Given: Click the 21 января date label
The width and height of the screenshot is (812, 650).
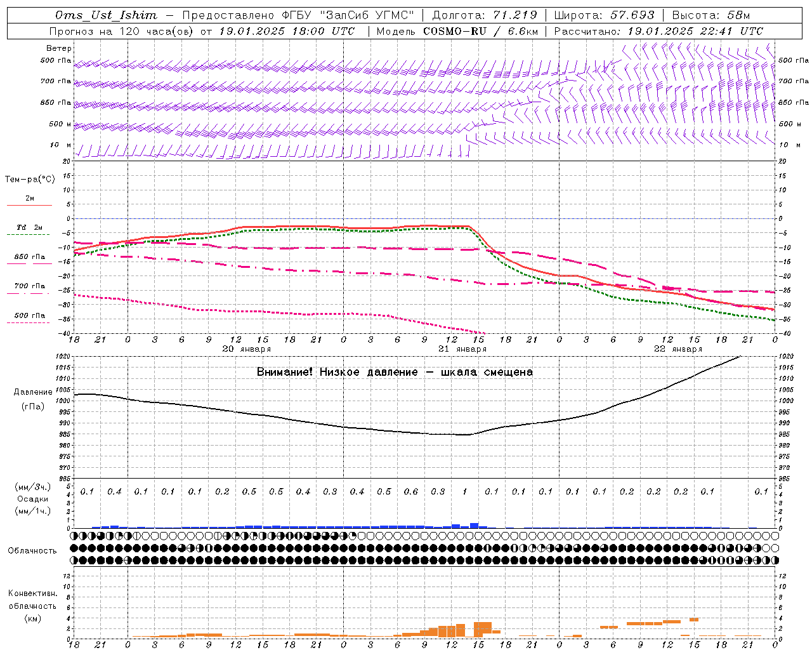Looking at the screenshot, I should (462, 349).
